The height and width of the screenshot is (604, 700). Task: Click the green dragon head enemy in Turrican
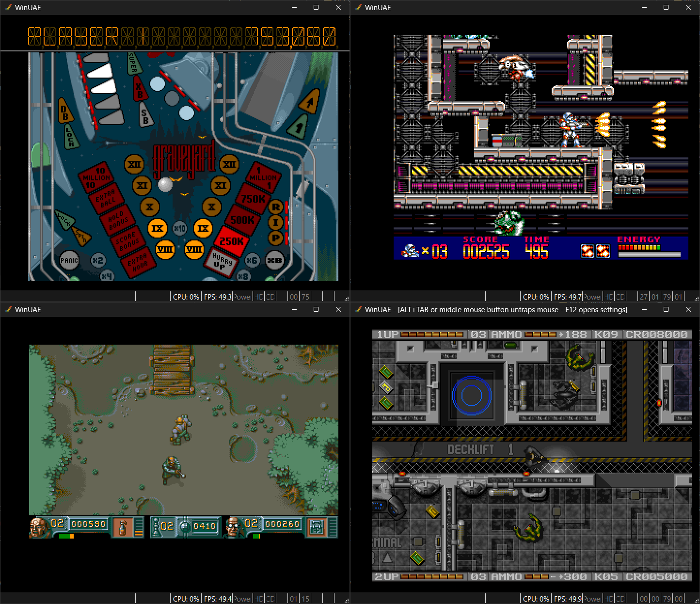509,223
